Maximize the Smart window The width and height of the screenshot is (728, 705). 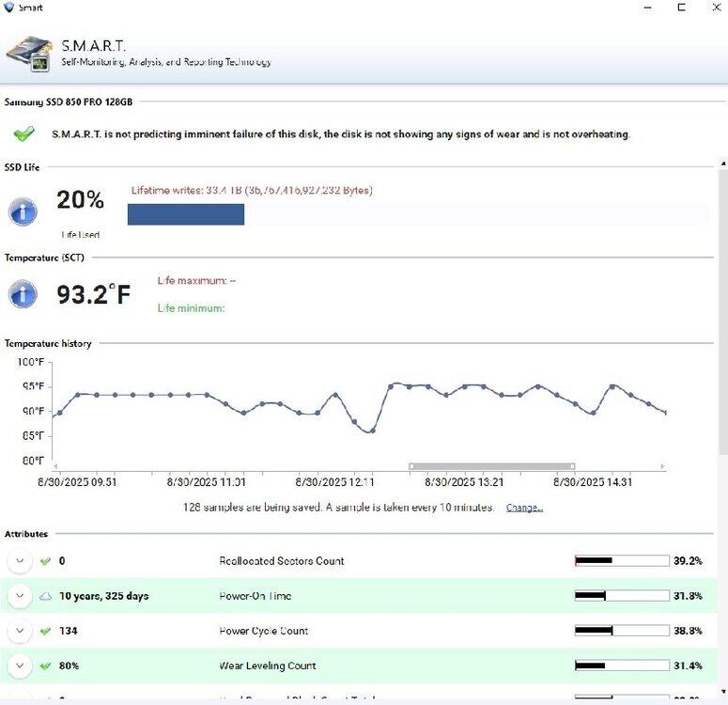tap(681, 8)
